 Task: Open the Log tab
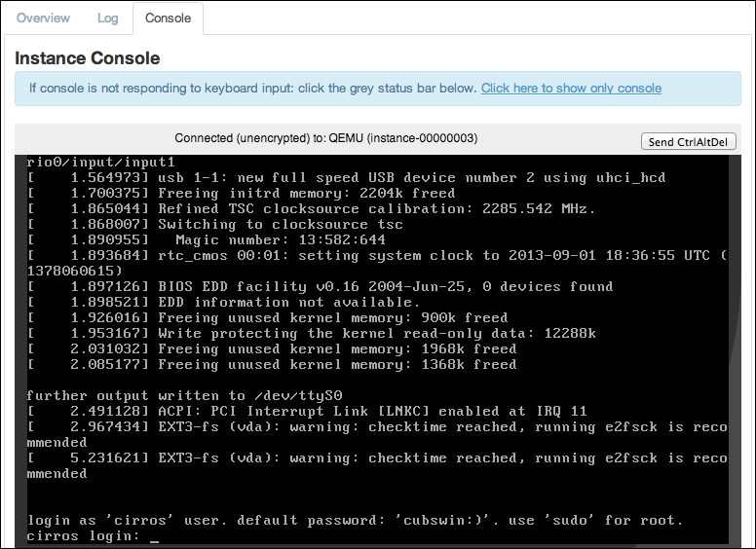point(108,18)
